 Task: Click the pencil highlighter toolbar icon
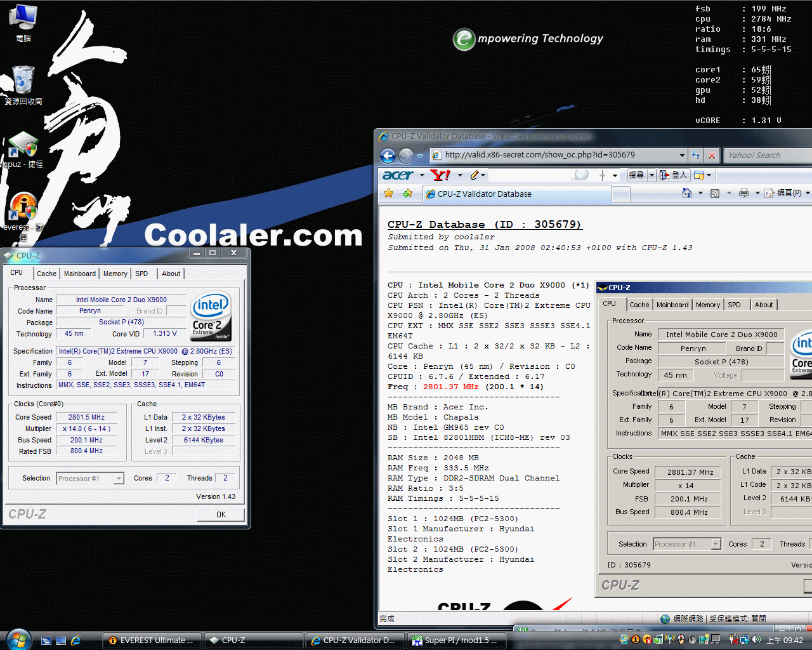pyautogui.click(x=475, y=175)
